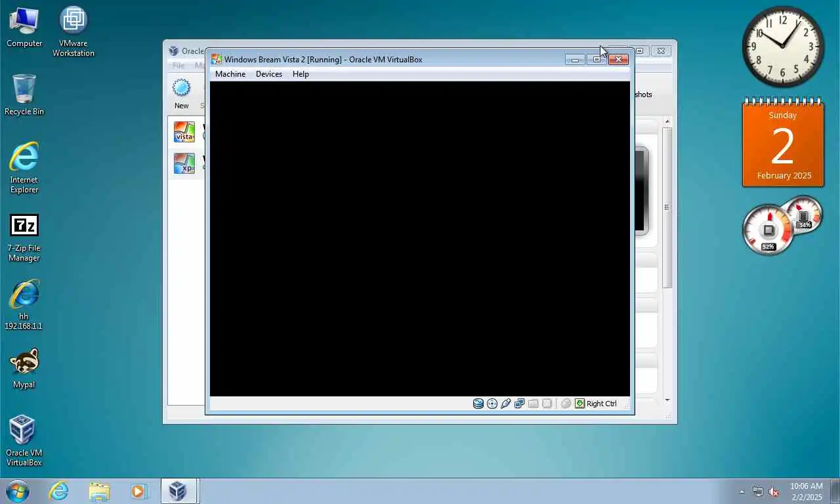Viewport: 840px width, 504px height.
Task: Select the Mypal raccoon desktop icon
Action: (24, 368)
